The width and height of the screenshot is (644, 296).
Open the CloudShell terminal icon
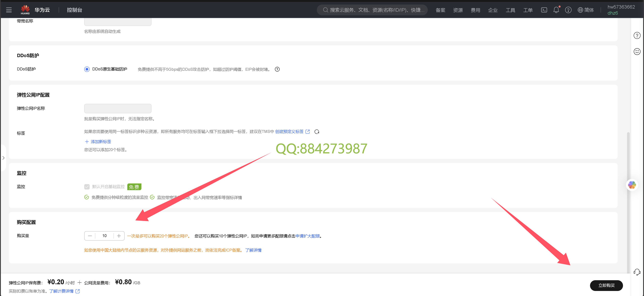click(544, 10)
